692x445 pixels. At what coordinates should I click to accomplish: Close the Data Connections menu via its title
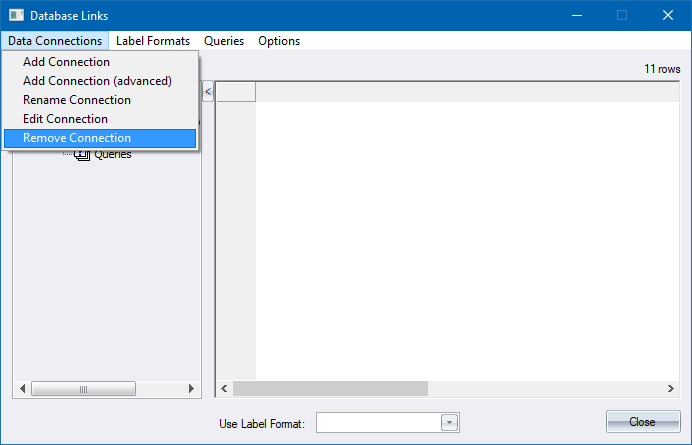tap(55, 41)
